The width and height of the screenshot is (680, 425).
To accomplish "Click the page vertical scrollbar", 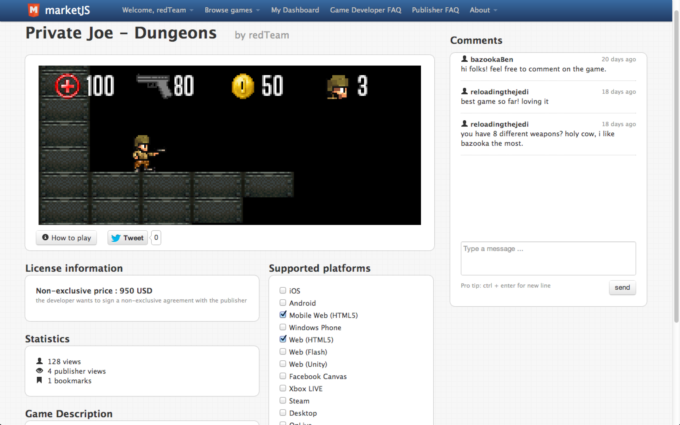I will (x=676, y=165).
